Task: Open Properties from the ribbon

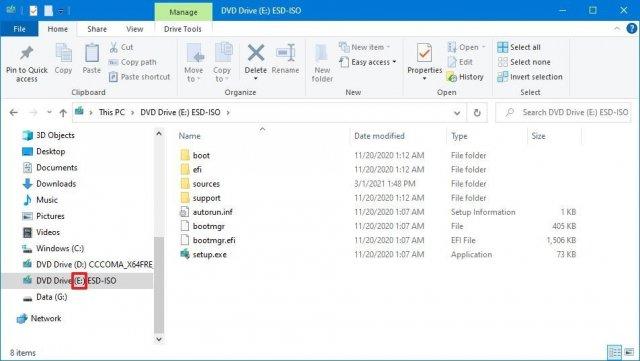Action: click(424, 53)
